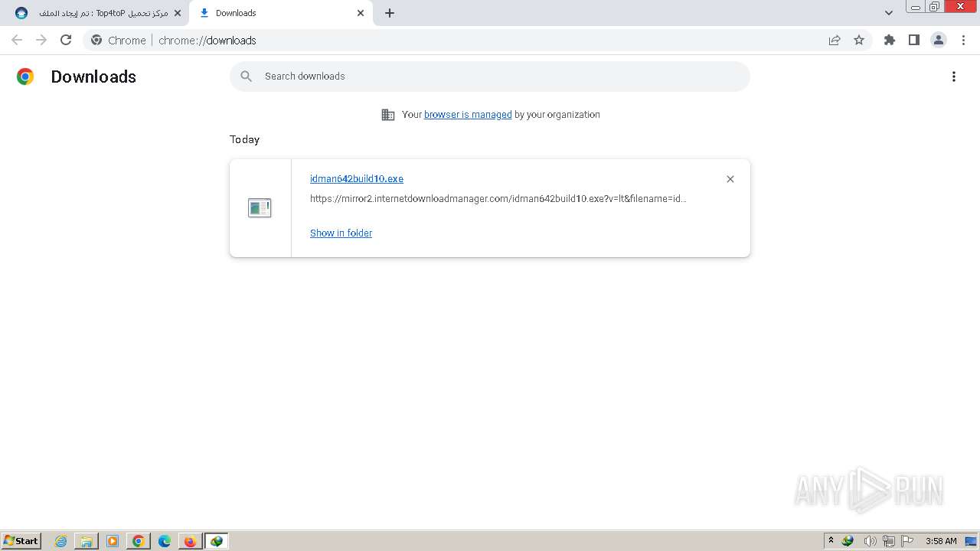
Task: Open the Chrome profile avatar
Action: pos(939,40)
